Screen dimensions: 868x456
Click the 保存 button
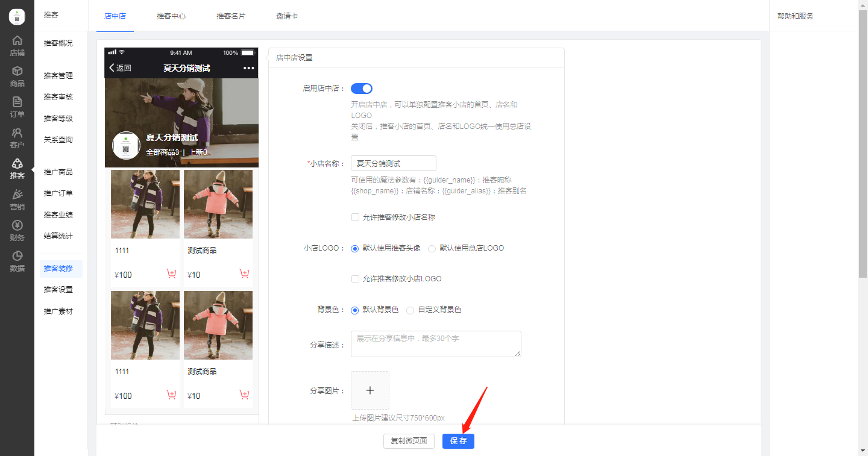[x=458, y=441]
